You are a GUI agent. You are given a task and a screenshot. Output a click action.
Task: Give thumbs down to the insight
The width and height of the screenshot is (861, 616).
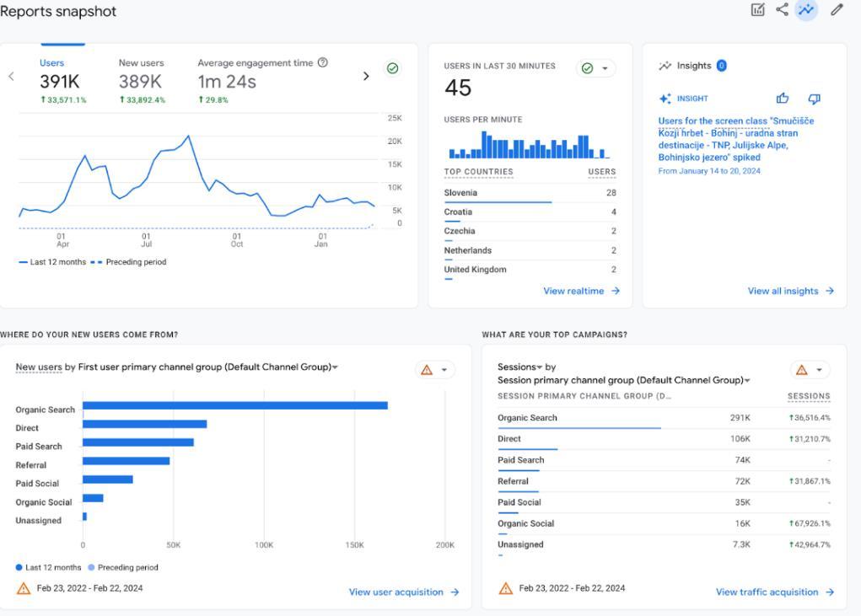pos(814,99)
